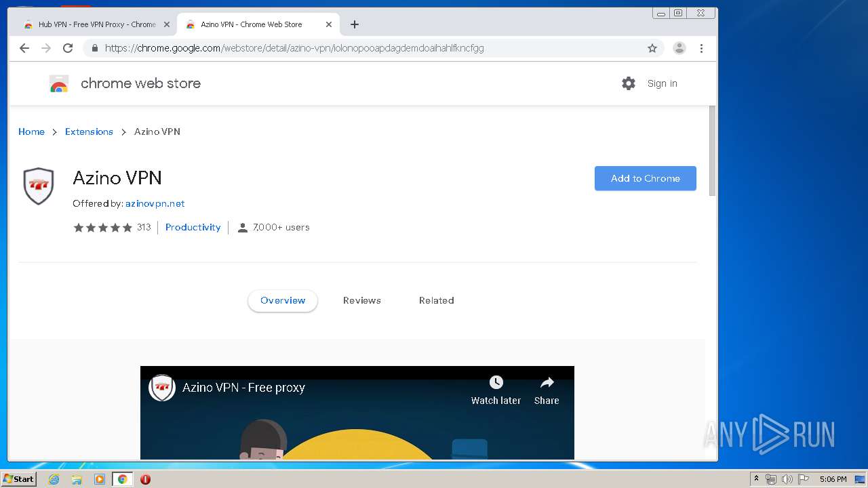Click Sign in link
868x488 pixels.
[662, 83]
